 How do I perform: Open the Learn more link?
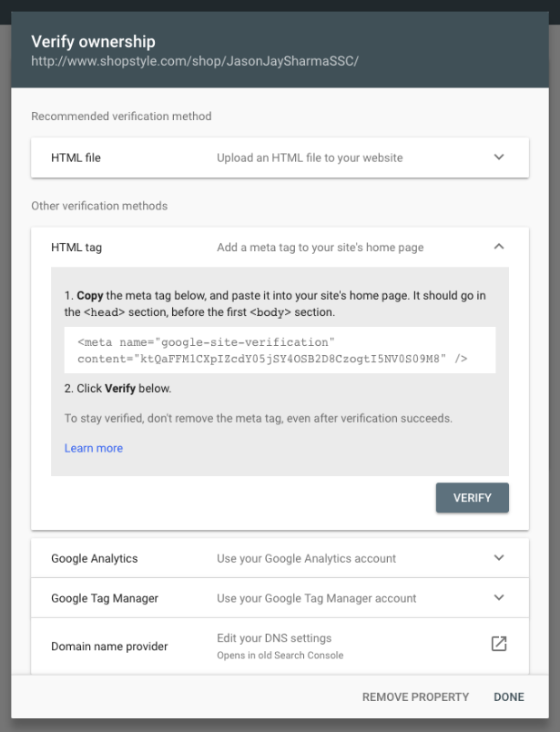94,448
